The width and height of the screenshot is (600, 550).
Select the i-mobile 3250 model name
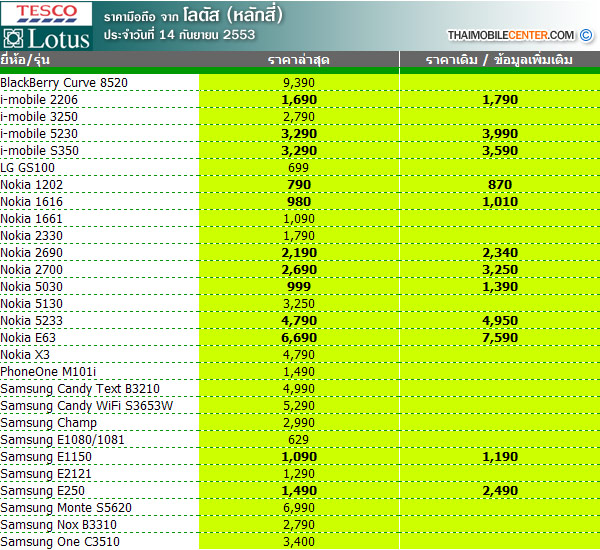pyautogui.click(x=39, y=117)
